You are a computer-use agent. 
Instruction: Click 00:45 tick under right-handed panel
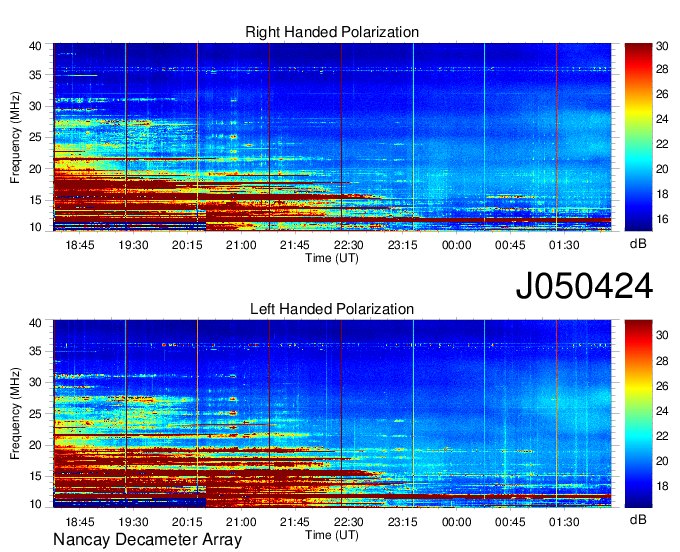[510, 245]
